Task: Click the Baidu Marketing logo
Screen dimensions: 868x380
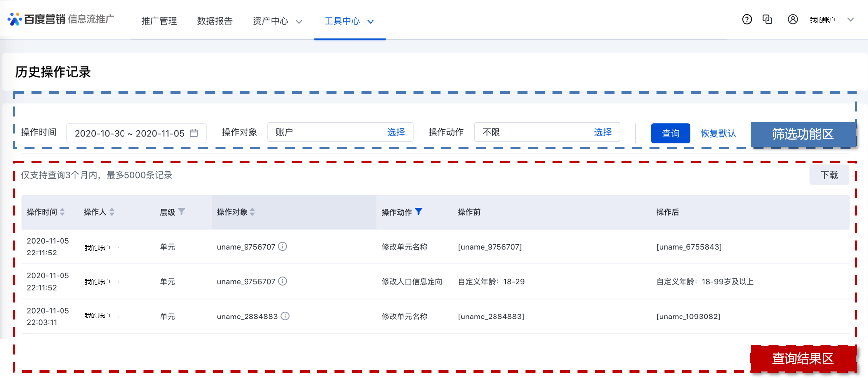Action: pos(37,19)
